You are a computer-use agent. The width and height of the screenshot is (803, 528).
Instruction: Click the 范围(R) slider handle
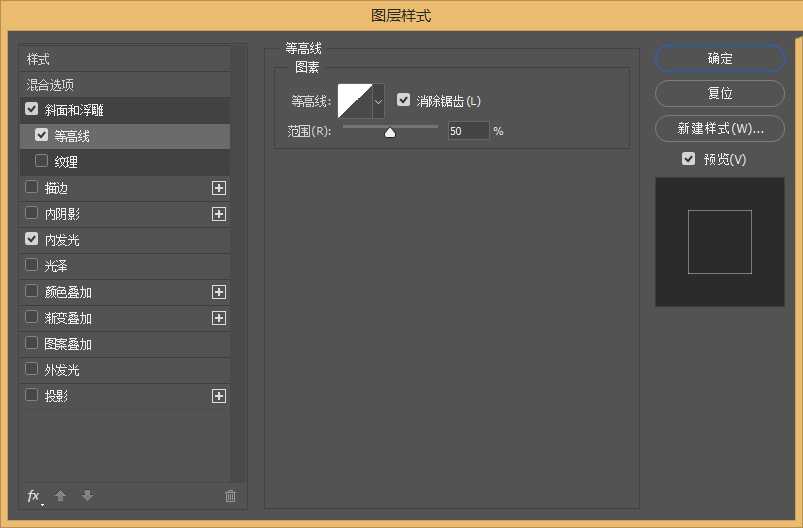tap(390, 133)
